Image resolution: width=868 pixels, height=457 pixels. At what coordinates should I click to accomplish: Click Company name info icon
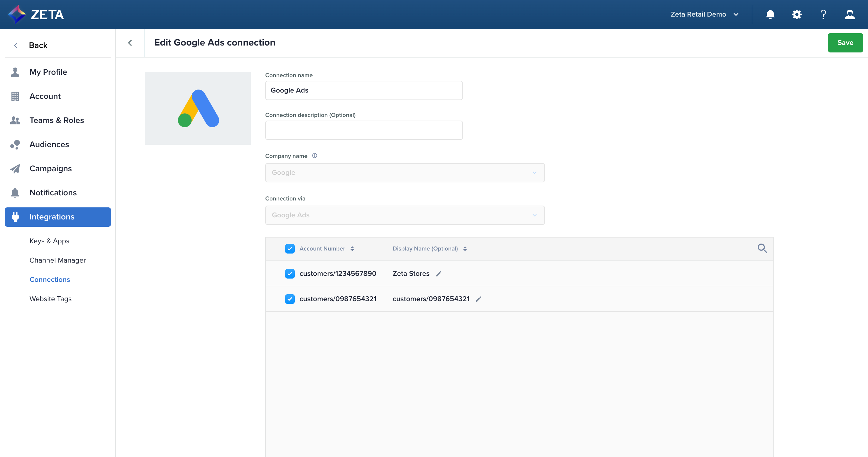click(314, 156)
